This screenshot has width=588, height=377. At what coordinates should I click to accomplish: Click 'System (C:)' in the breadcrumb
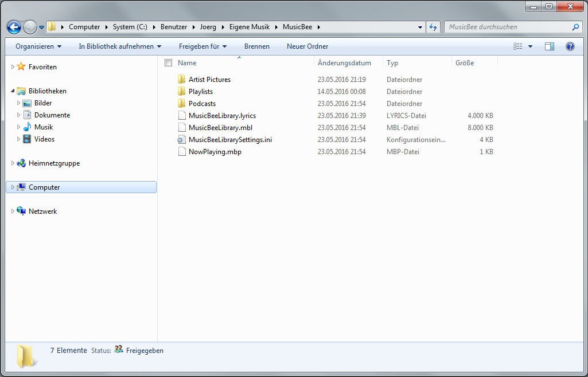(x=130, y=27)
